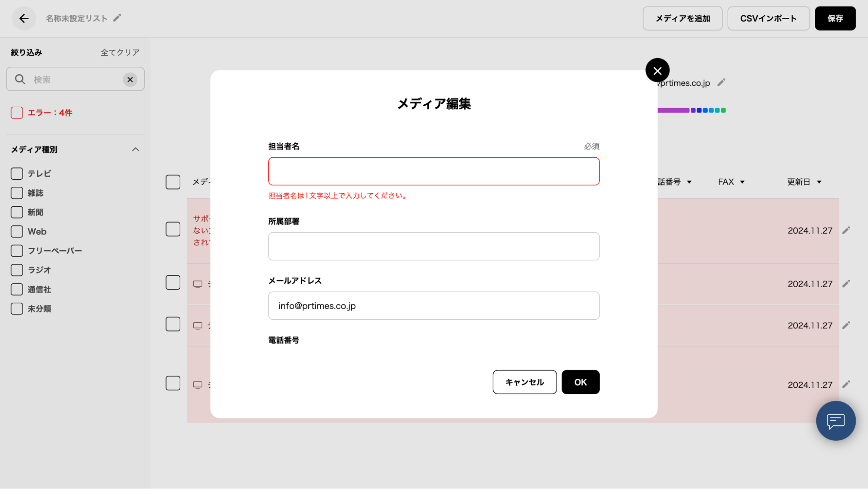Click the CSVインポート button
The image size is (868, 489).
768,18
